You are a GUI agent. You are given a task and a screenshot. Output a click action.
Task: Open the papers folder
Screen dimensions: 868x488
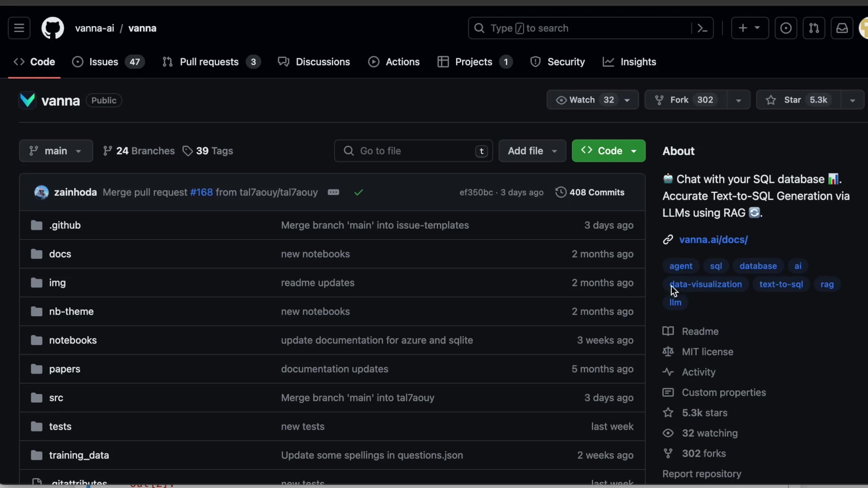click(65, 369)
